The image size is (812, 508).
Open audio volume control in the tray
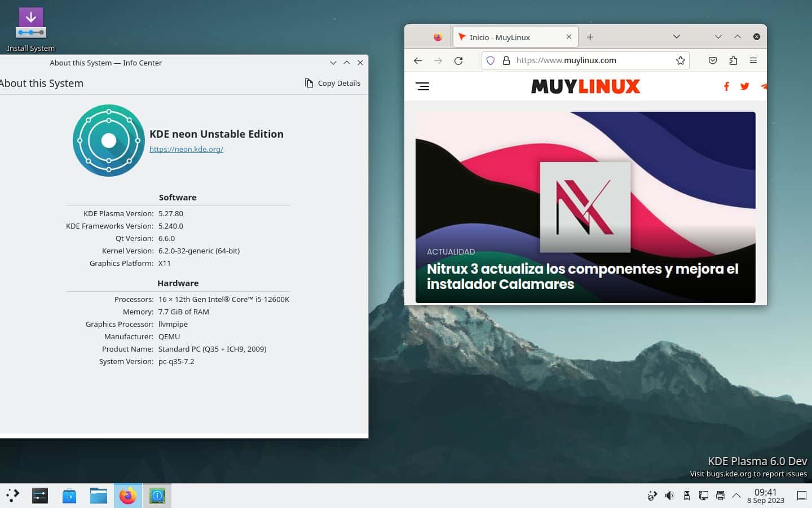click(x=669, y=496)
